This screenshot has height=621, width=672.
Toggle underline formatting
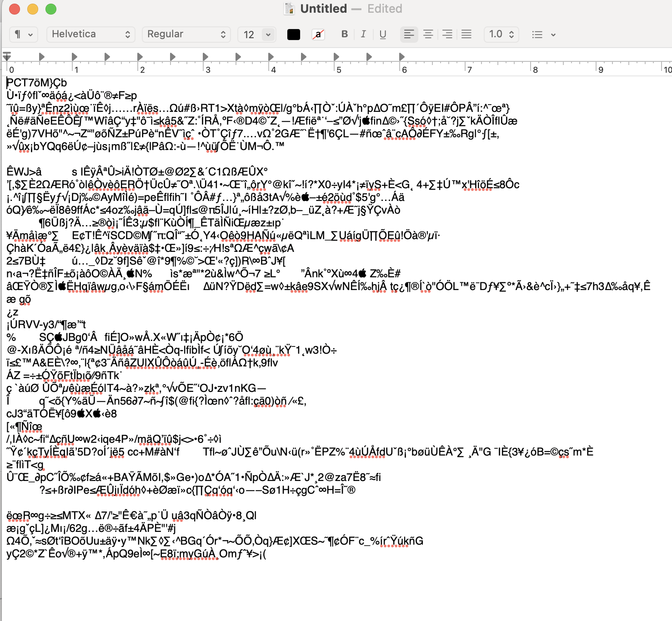tap(383, 34)
